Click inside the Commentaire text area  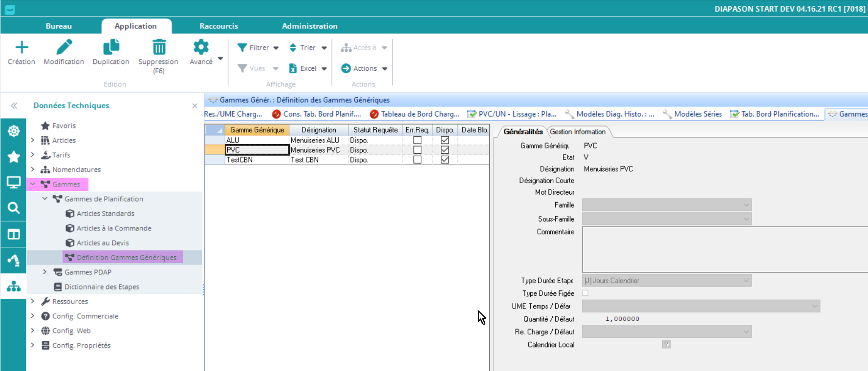coord(723,249)
